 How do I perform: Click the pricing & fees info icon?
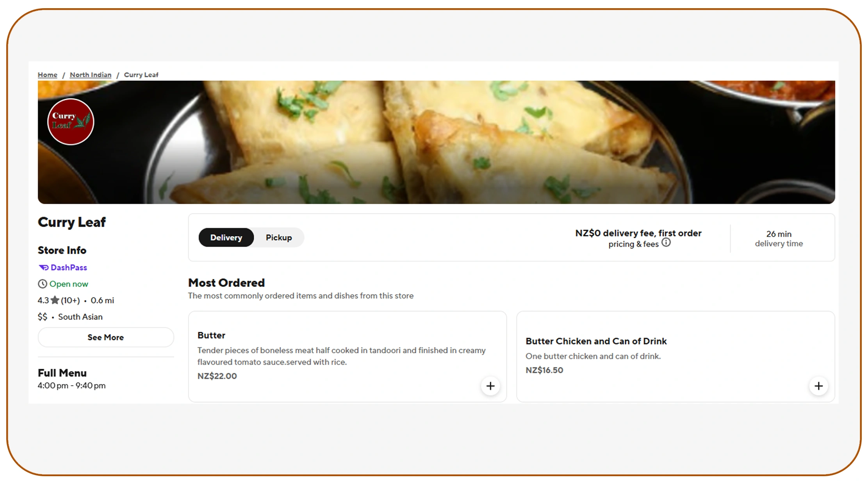click(666, 243)
